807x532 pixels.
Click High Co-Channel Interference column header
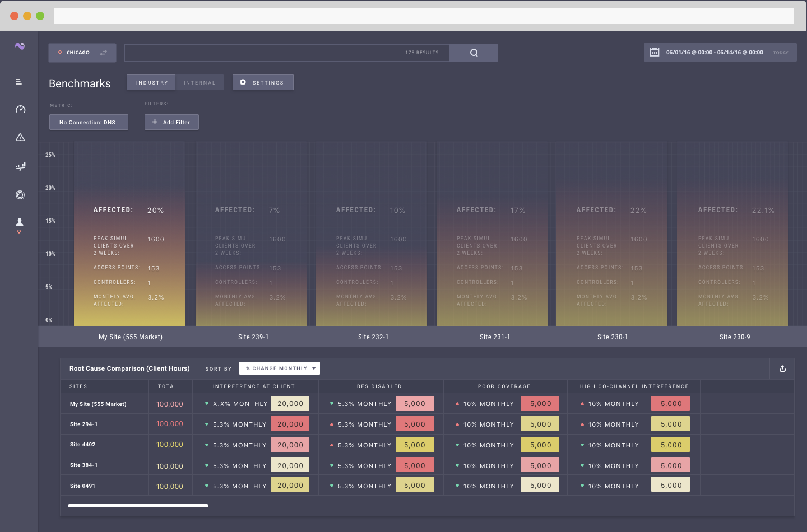point(635,386)
